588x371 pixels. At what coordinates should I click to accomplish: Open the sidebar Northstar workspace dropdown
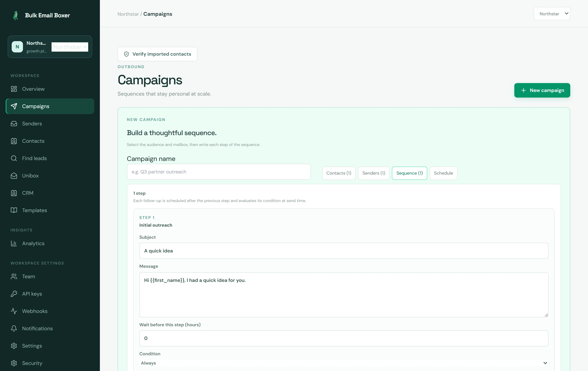click(70, 47)
